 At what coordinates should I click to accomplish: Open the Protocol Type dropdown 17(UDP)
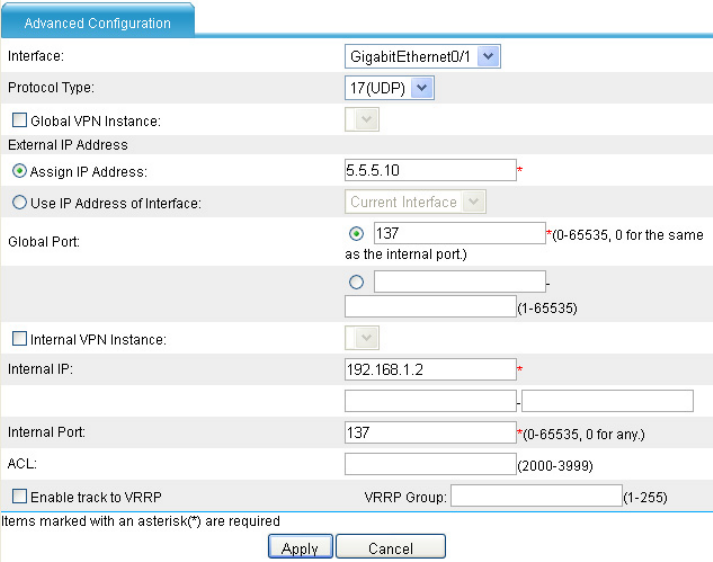[389, 88]
